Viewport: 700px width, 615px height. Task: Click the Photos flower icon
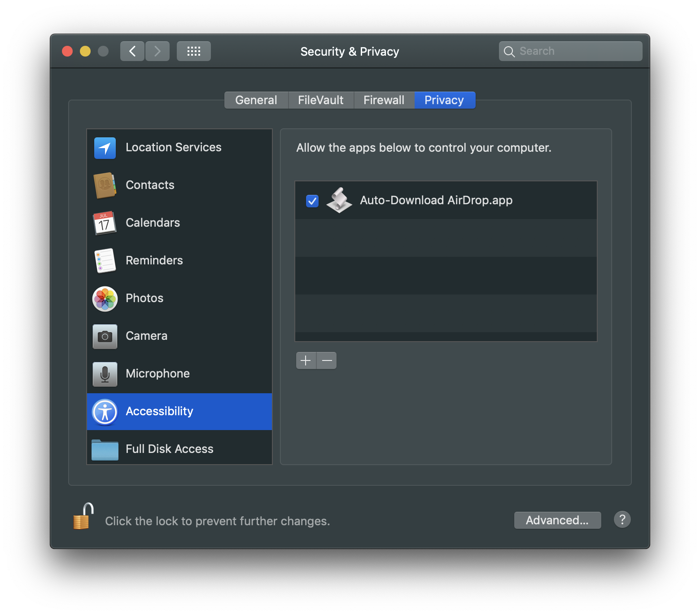105,299
